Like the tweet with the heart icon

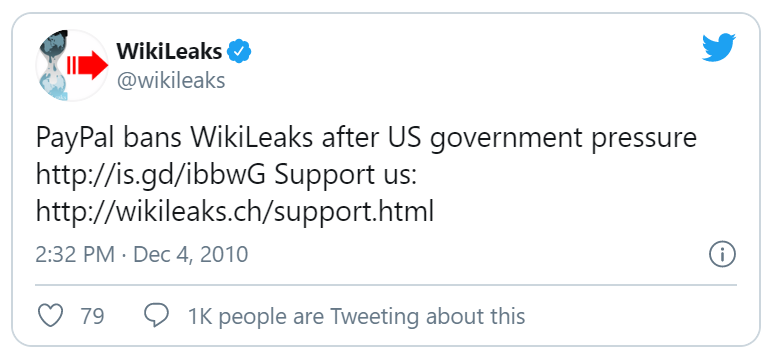pos(51,316)
